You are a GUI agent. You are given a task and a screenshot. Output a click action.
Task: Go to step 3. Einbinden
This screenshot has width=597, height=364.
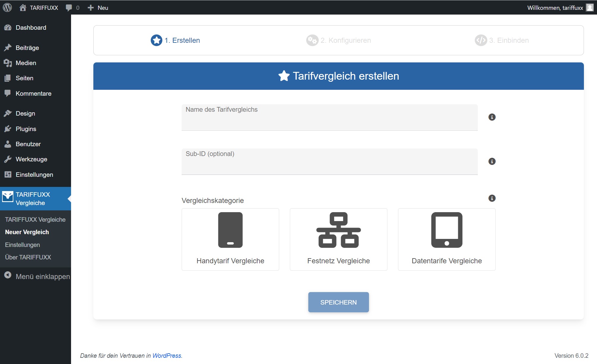tap(502, 40)
